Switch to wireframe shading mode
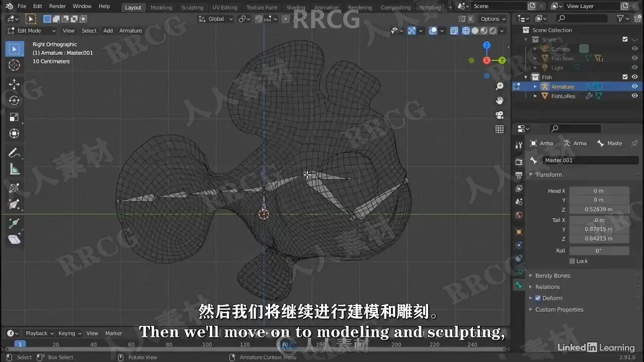The width and height of the screenshot is (644, 362). coord(466,31)
